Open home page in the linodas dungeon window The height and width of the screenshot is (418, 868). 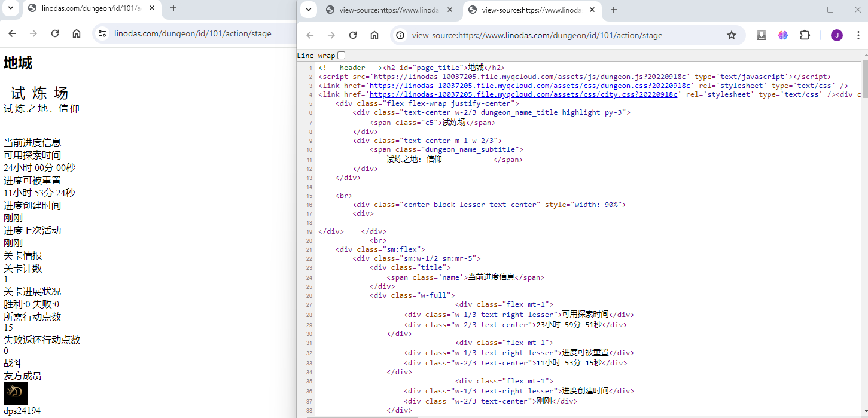(x=77, y=33)
